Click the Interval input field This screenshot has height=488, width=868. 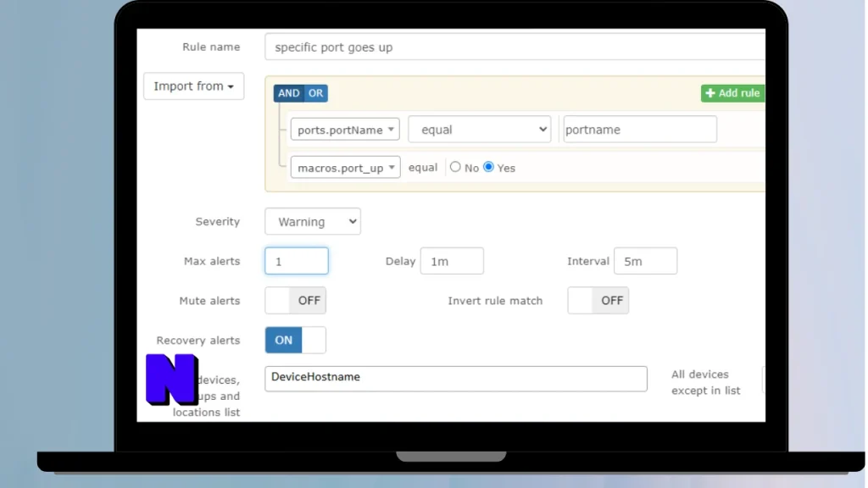645,261
